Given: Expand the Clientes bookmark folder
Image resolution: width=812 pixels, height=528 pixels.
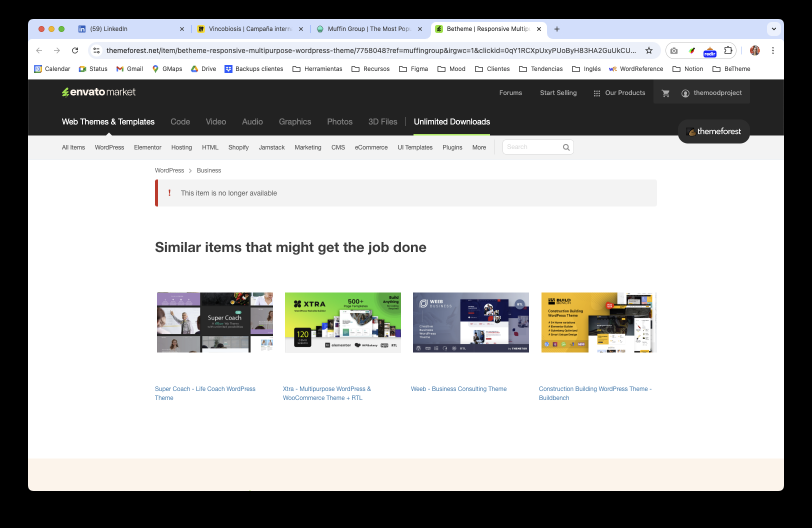Looking at the screenshot, I should pyautogui.click(x=492, y=69).
